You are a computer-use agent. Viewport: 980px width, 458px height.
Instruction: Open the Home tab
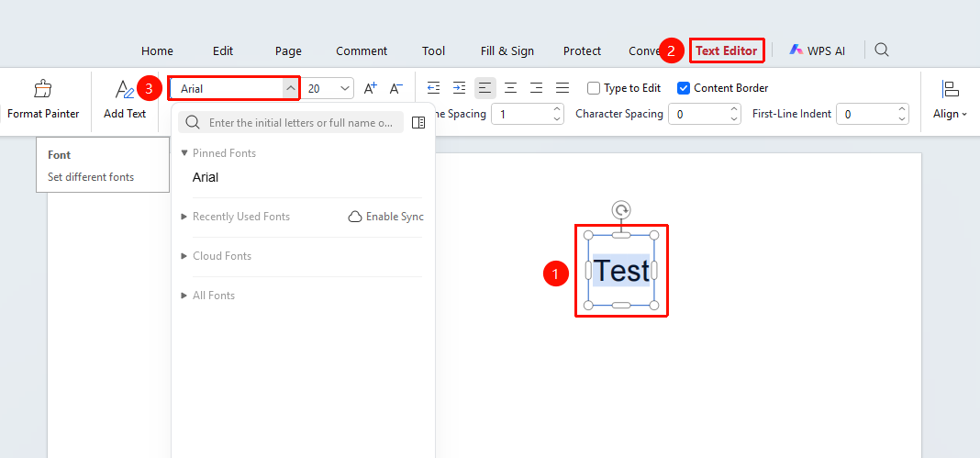tap(158, 51)
